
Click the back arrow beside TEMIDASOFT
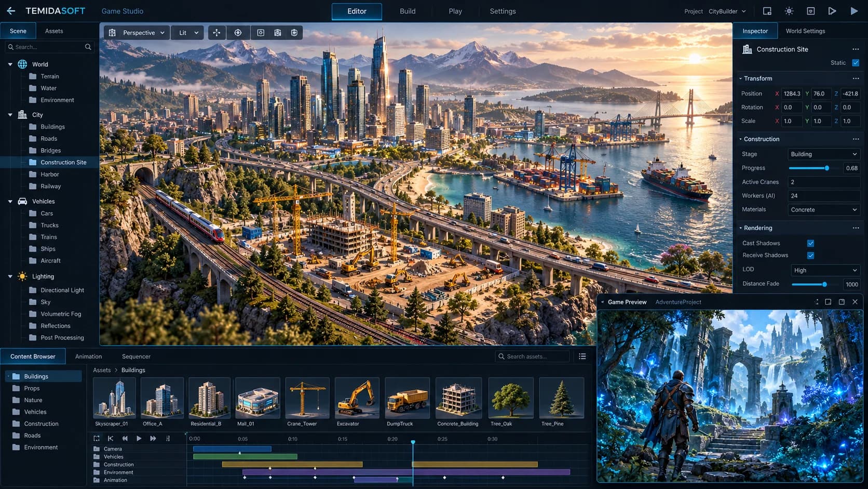click(x=11, y=11)
